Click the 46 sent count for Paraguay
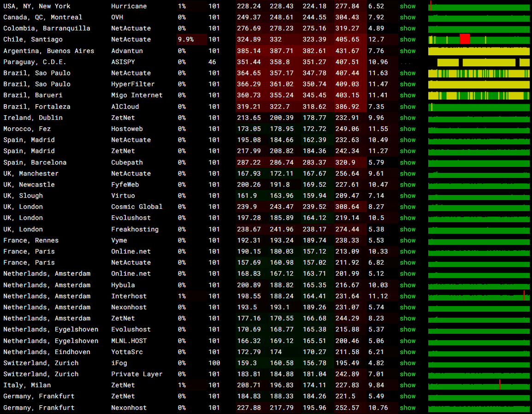The image size is (532, 414). pyautogui.click(x=212, y=62)
